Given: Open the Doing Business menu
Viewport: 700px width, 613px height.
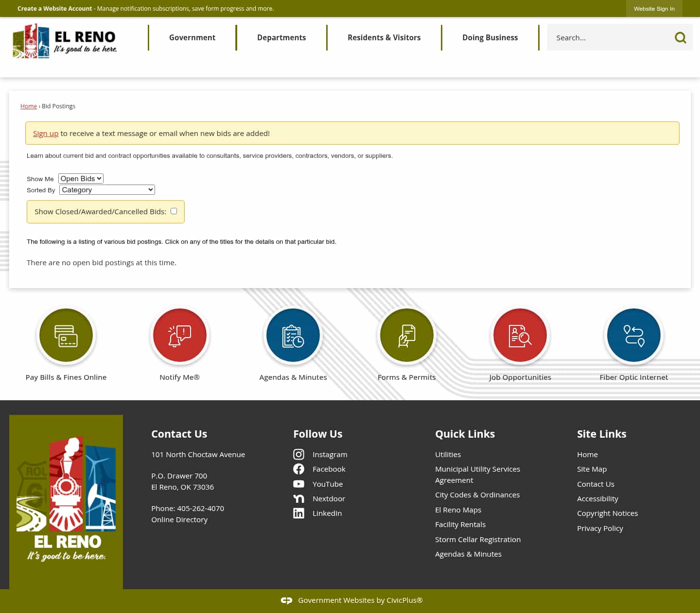Looking at the screenshot, I should point(490,37).
